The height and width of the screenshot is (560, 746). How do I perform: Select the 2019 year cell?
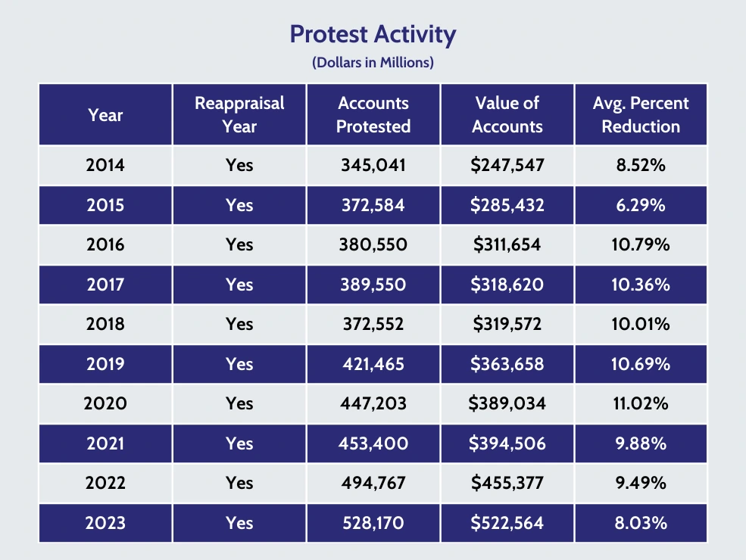coord(105,364)
